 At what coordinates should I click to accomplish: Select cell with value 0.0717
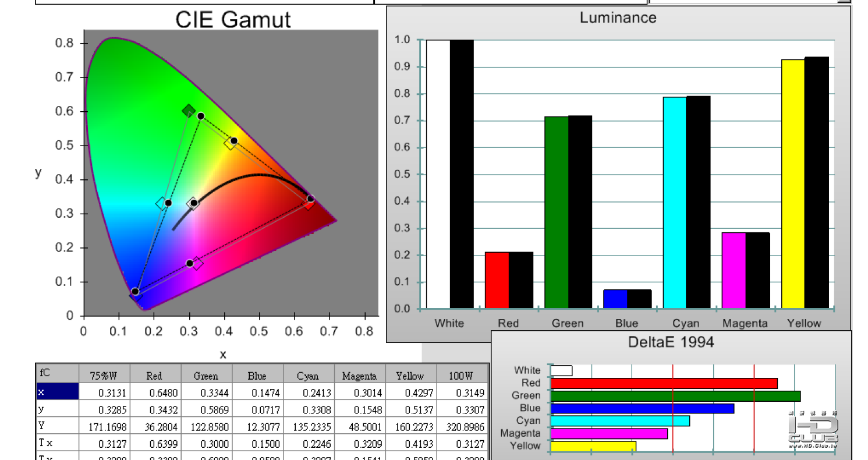click(258, 409)
